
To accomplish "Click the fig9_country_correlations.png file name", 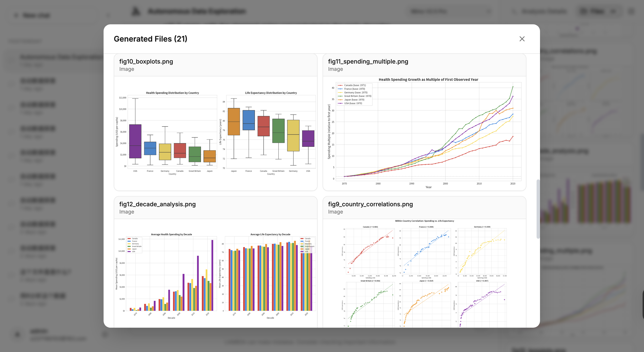I will click(x=370, y=204).
